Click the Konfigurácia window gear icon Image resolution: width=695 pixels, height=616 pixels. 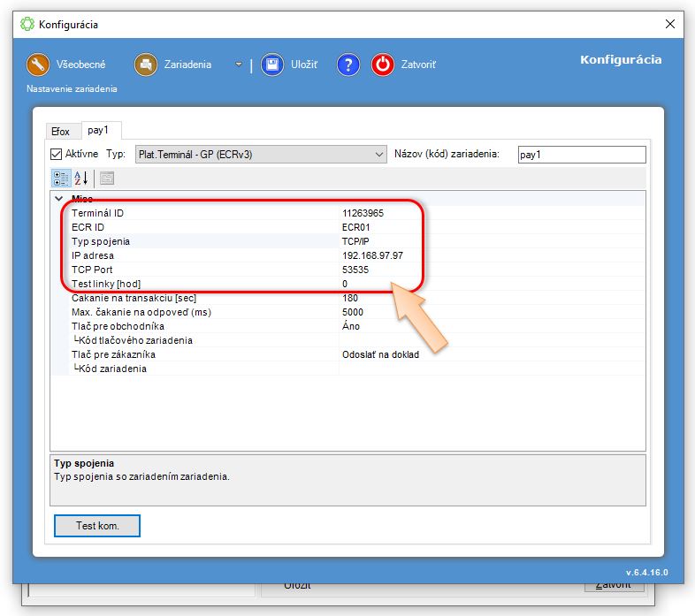pyautogui.click(x=27, y=24)
